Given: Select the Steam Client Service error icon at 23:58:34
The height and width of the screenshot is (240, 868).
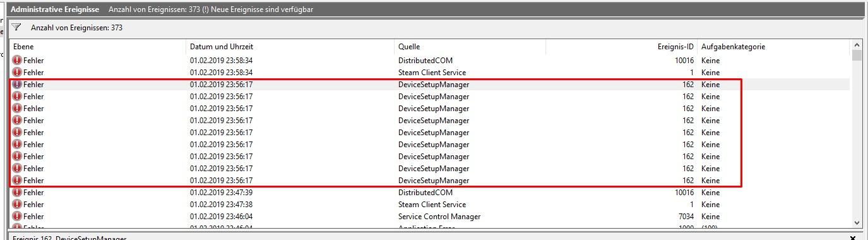Looking at the screenshot, I should [x=17, y=73].
